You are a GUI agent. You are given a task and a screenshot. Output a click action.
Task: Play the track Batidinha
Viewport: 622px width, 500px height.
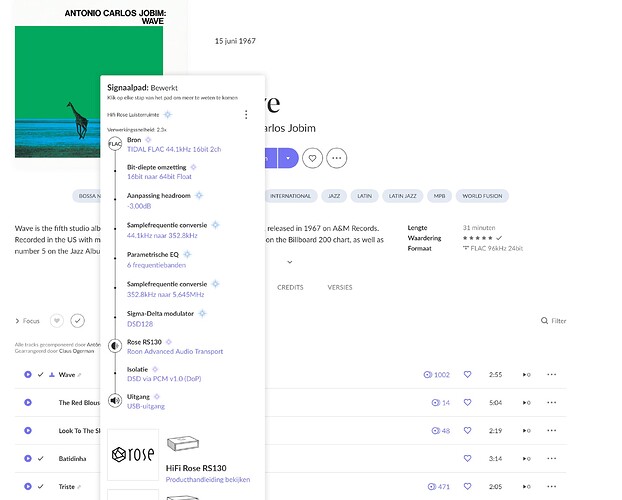28,458
